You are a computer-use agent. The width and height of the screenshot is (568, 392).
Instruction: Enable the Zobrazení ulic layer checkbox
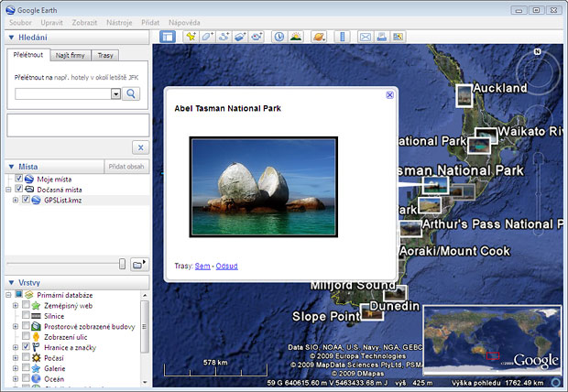(x=26, y=336)
